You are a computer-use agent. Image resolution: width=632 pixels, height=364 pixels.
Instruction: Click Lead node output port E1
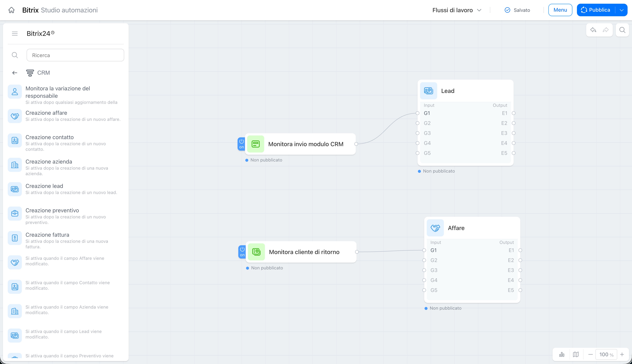[x=514, y=113]
